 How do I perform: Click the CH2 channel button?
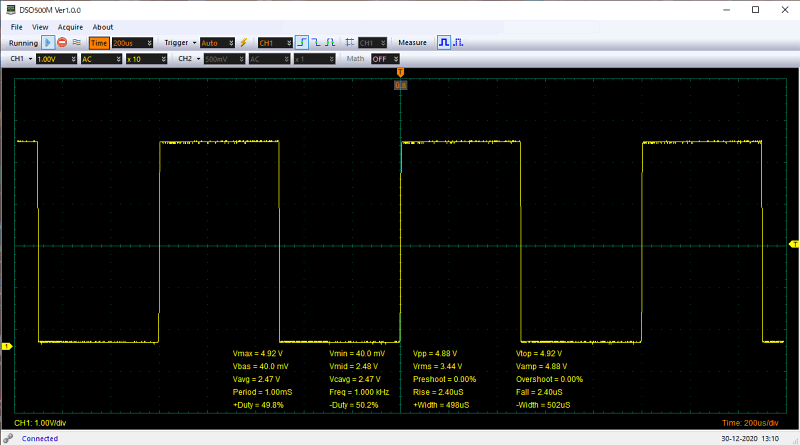click(187, 59)
